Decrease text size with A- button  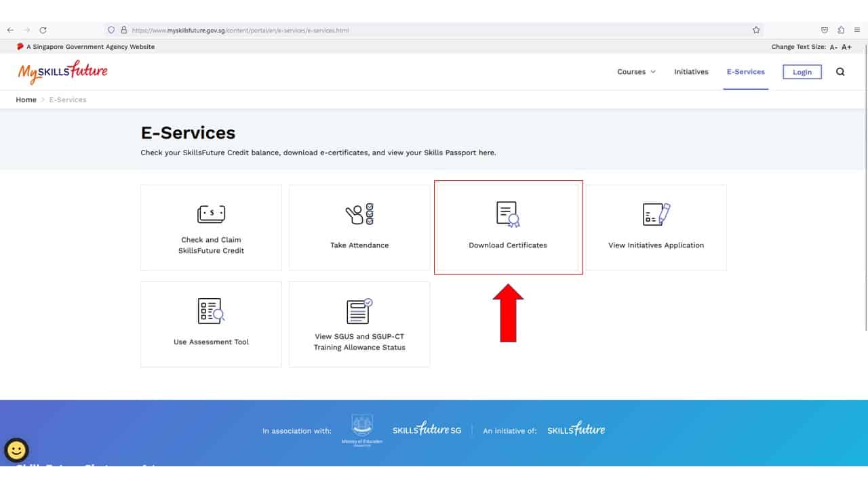click(x=833, y=47)
